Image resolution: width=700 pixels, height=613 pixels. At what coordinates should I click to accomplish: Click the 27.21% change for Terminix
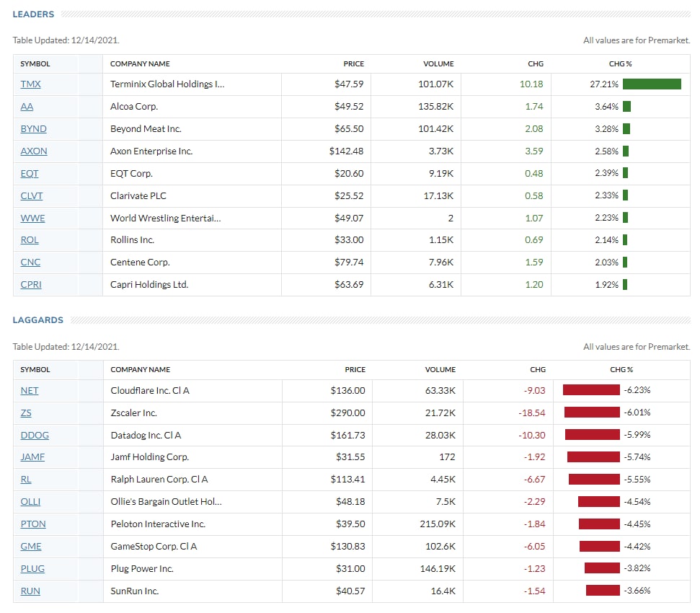click(x=604, y=84)
